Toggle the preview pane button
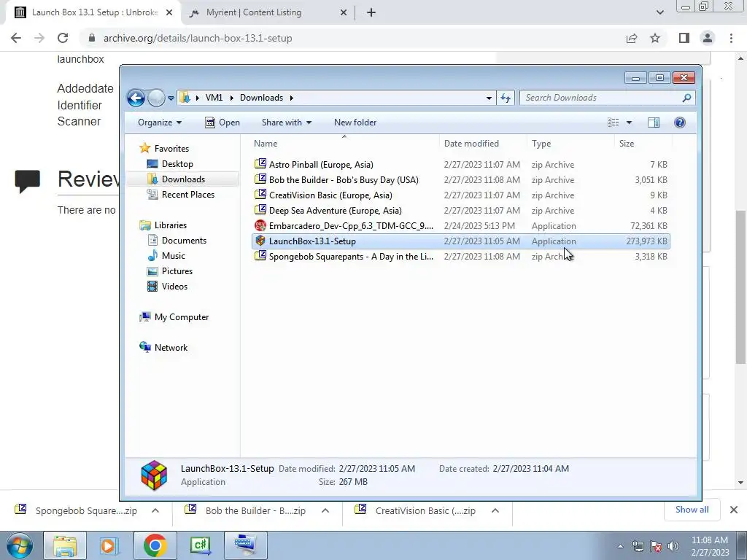Screen dimensions: 747x560 (x=653, y=122)
